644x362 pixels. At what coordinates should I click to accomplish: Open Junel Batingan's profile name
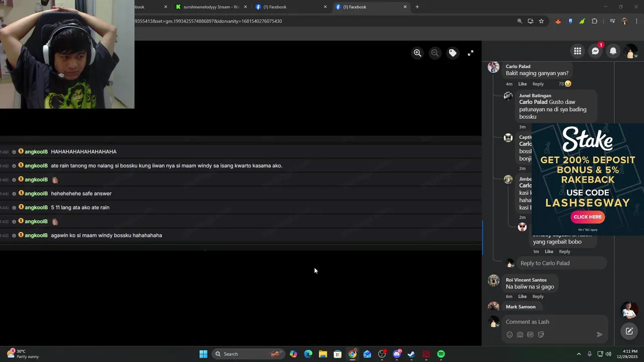pos(535,96)
